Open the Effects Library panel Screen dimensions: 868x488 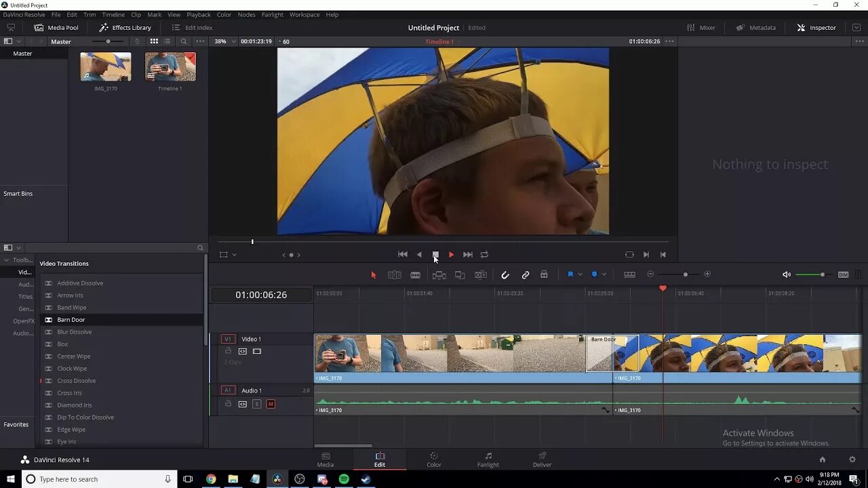click(x=125, y=28)
